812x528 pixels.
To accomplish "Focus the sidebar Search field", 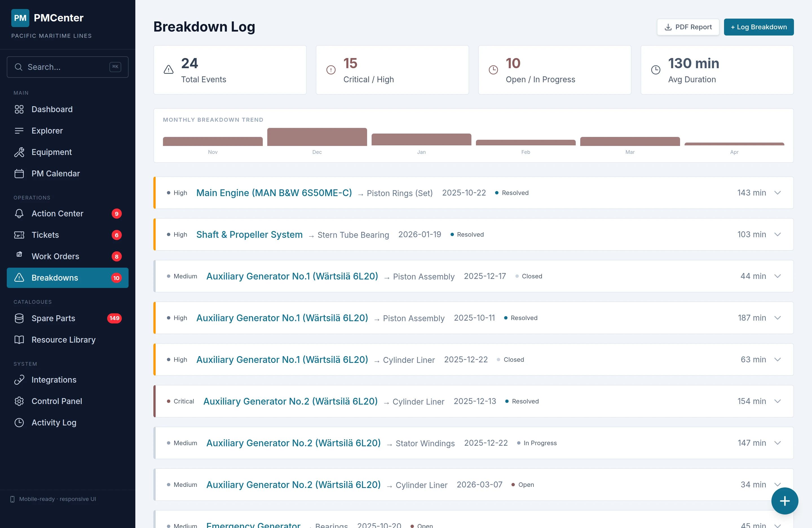I will (x=67, y=67).
